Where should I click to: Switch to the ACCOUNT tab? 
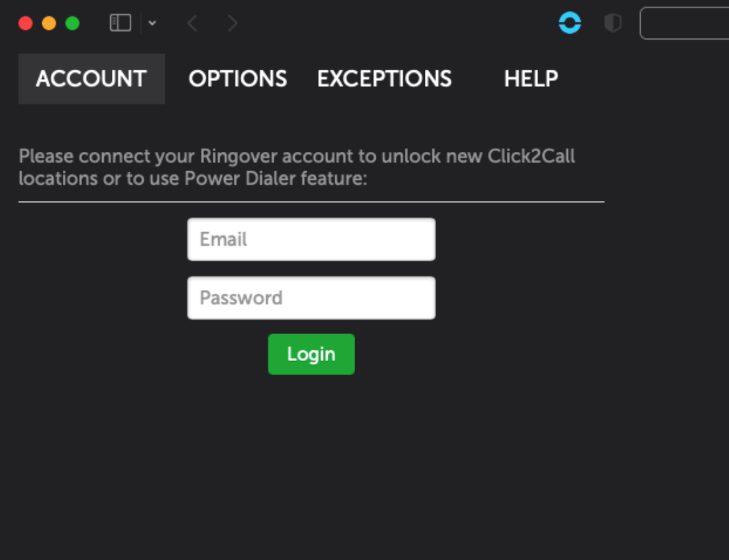pyautogui.click(x=91, y=79)
